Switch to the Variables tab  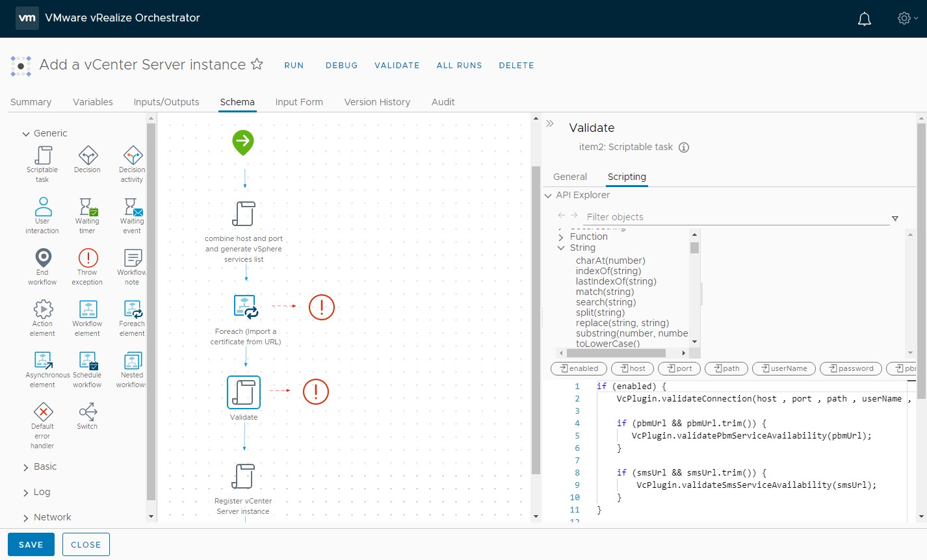coord(92,102)
